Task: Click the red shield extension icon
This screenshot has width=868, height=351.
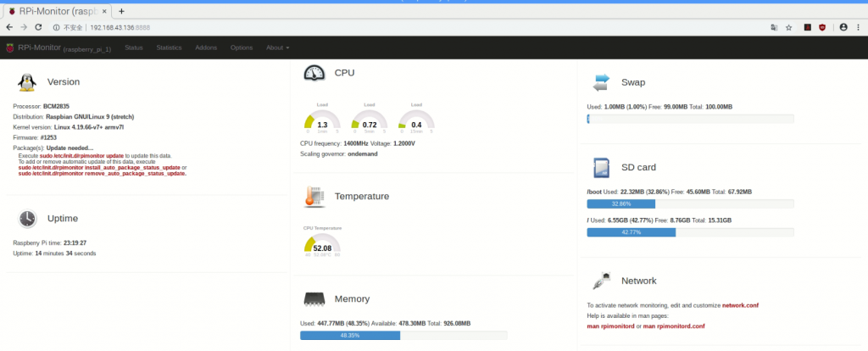Action: [x=822, y=27]
